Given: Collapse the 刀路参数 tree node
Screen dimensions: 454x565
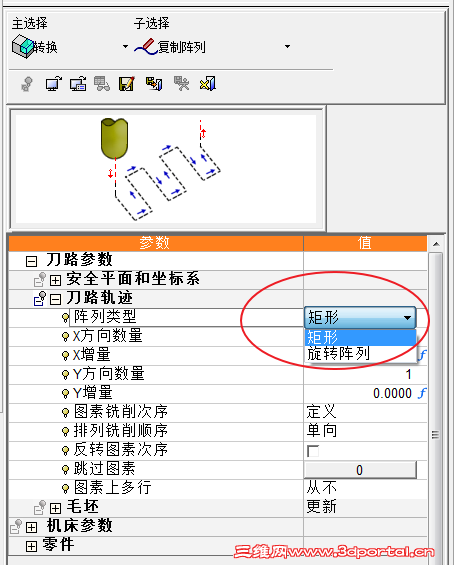Looking at the screenshot, I should click(31, 261).
